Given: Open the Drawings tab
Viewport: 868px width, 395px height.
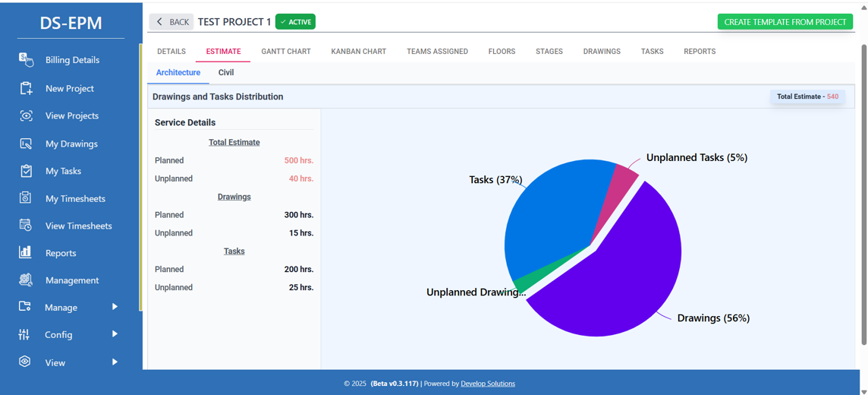Looking at the screenshot, I should [602, 52].
